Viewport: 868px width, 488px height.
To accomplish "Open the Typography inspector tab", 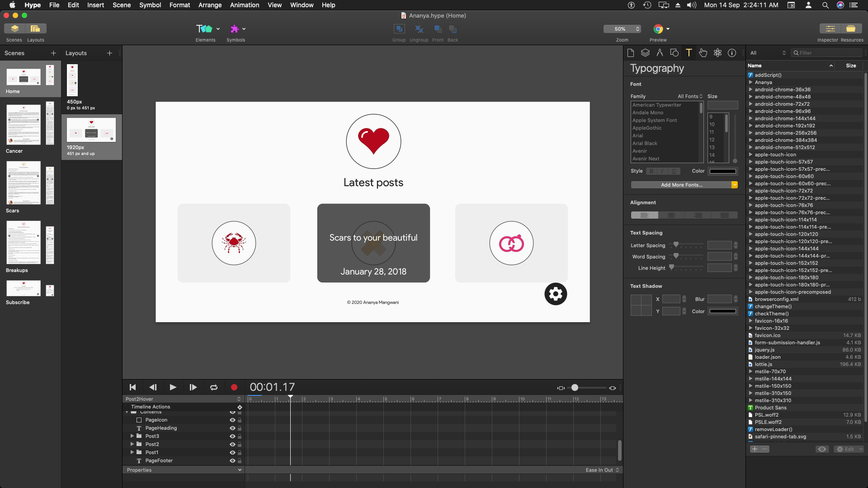I will pyautogui.click(x=689, y=53).
